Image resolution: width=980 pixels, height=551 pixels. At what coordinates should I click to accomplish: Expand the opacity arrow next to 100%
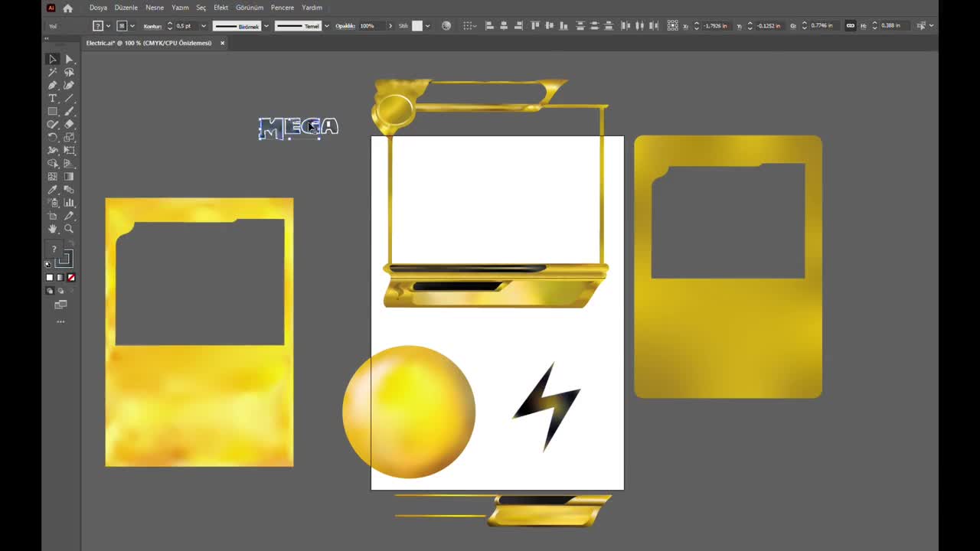tap(390, 26)
